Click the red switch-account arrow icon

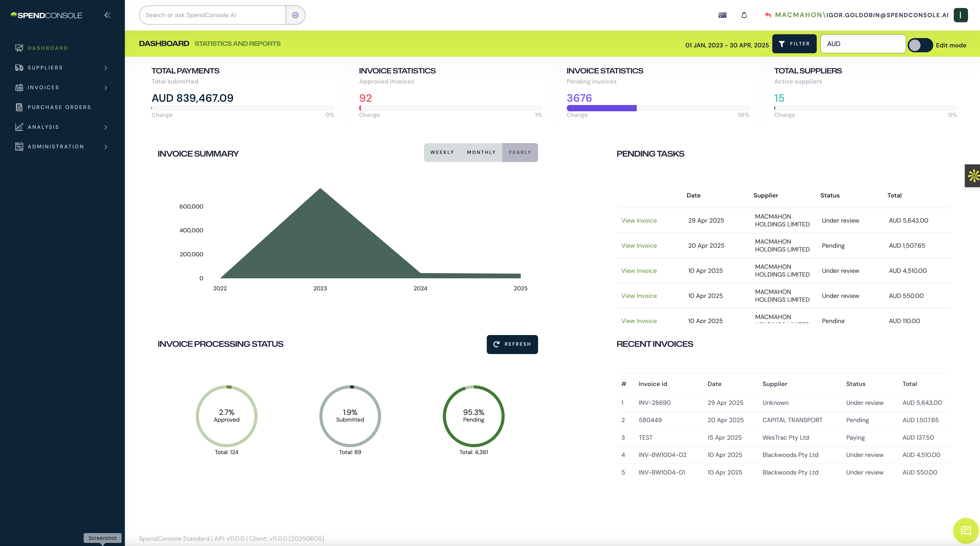[x=768, y=15]
